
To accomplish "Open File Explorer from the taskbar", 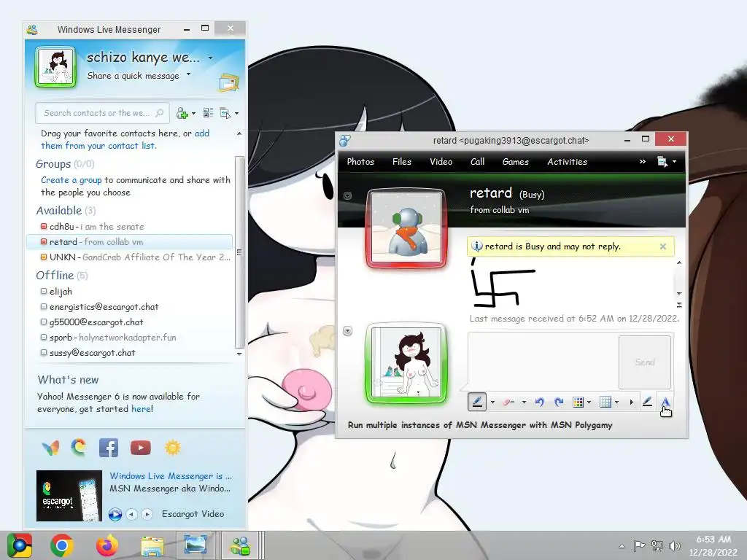I will point(152,545).
